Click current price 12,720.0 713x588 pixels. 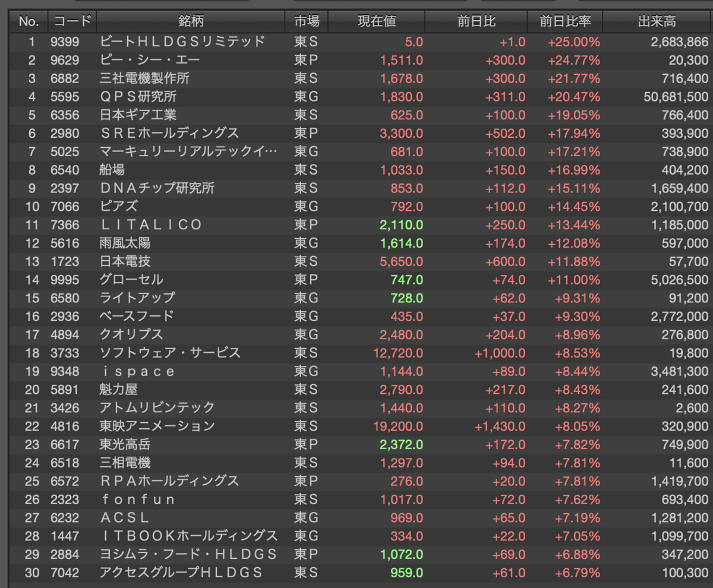click(398, 353)
